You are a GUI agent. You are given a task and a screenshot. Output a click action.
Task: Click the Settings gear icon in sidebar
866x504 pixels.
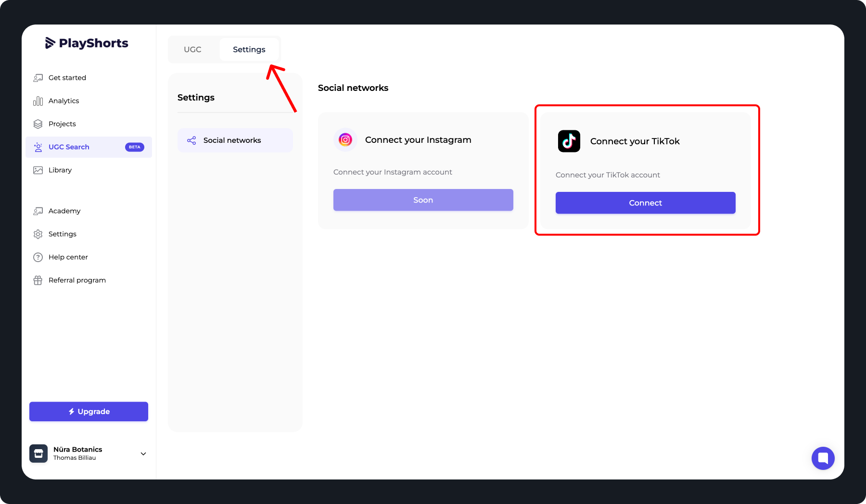coord(38,234)
